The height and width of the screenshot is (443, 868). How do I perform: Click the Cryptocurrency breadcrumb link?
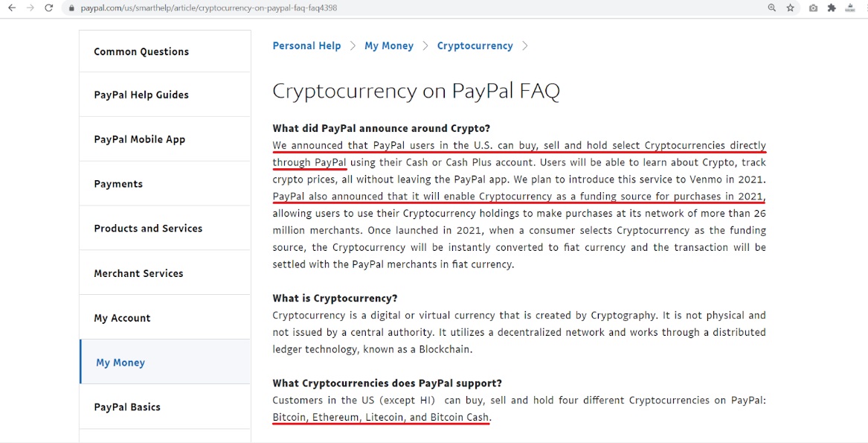(475, 46)
